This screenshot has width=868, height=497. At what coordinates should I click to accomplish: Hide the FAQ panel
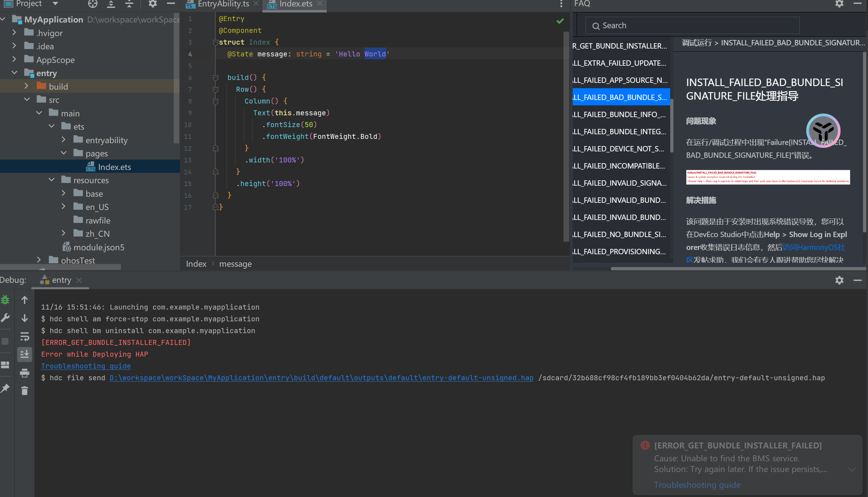(858, 4)
